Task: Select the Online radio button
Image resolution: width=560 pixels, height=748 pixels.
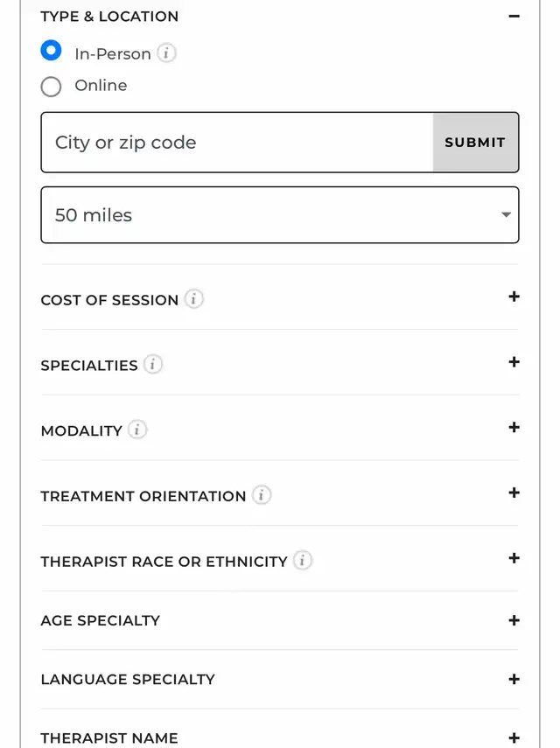Action: point(51,87)
